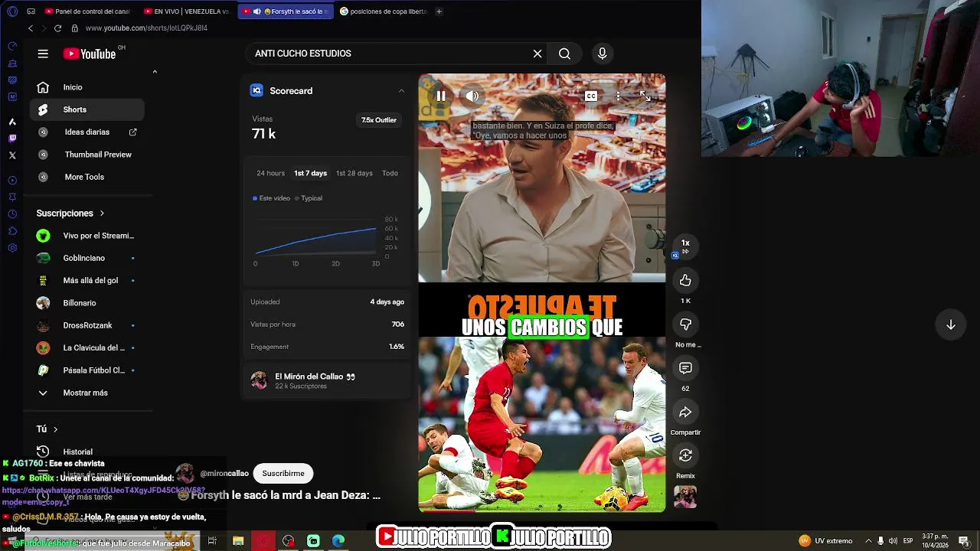Switch to EN VIVO VENEZUELA tab
This screenshot has height=551, width=980.
coord(188,11)
